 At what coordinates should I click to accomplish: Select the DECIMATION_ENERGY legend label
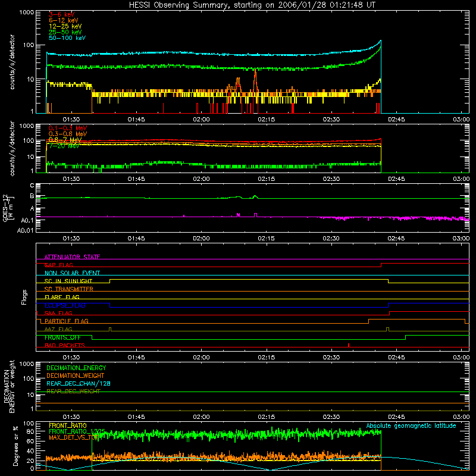coord(76,368)
